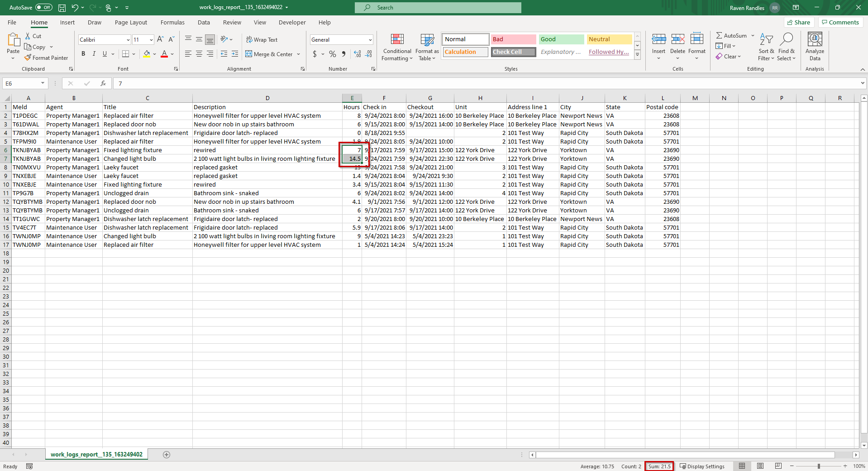Click Increase Font Size icon
Screen dimensions: 868x471
[x=160, y=40]
